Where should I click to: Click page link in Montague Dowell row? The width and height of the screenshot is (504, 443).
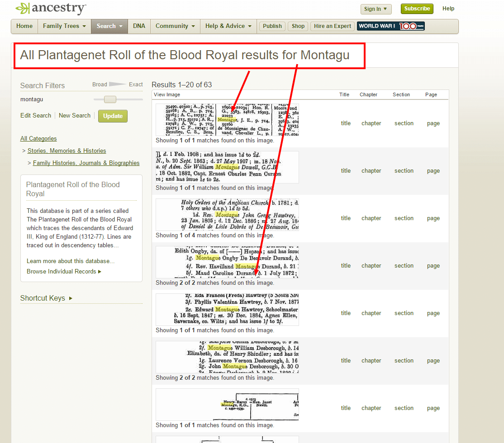pyautogui.click(x=433, y=171)
